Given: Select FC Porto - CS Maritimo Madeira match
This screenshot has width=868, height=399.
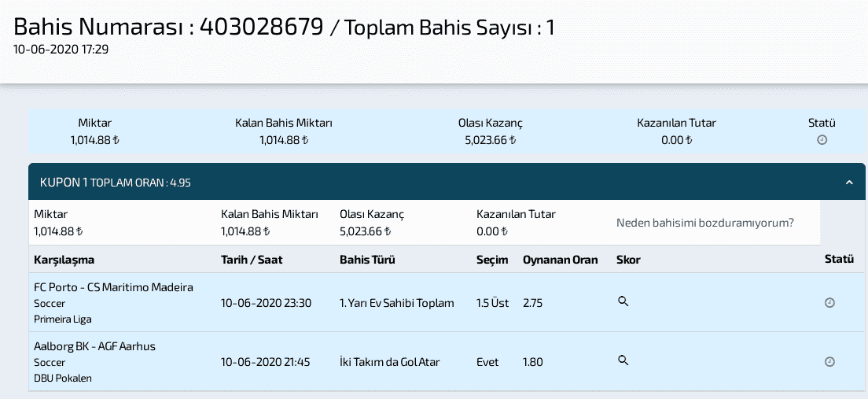Looking at the screenshot, I should (x=113, y=287).
